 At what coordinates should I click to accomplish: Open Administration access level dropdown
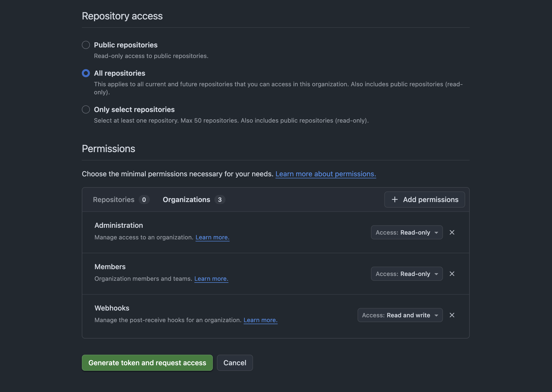tap(407, 232)
